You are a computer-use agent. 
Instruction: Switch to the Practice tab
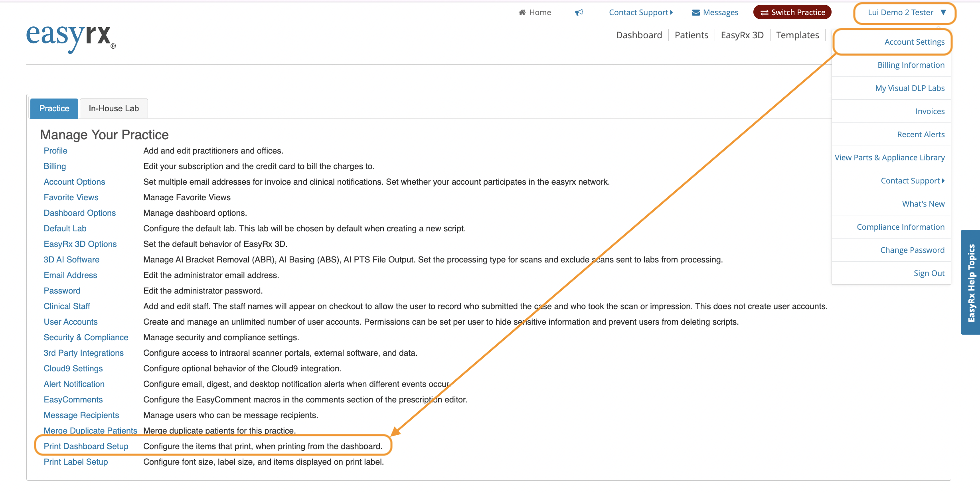click(x=54, y=108)
